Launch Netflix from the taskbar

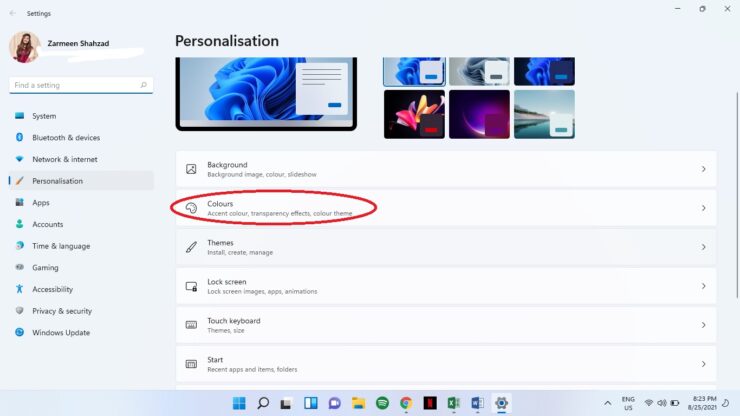tap(430, 403)
